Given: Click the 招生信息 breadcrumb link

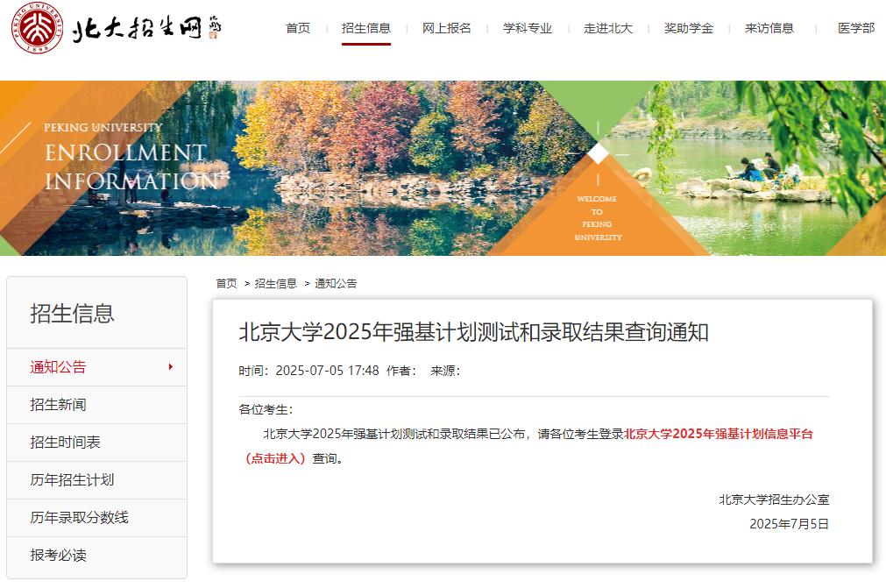Looking at the screenshot, I should (x=276, y=283).
